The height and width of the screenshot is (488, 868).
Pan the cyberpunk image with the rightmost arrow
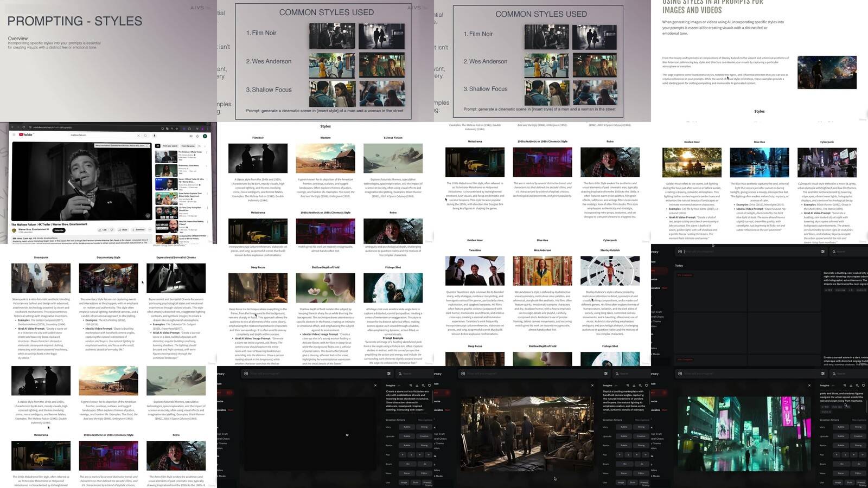863,454
